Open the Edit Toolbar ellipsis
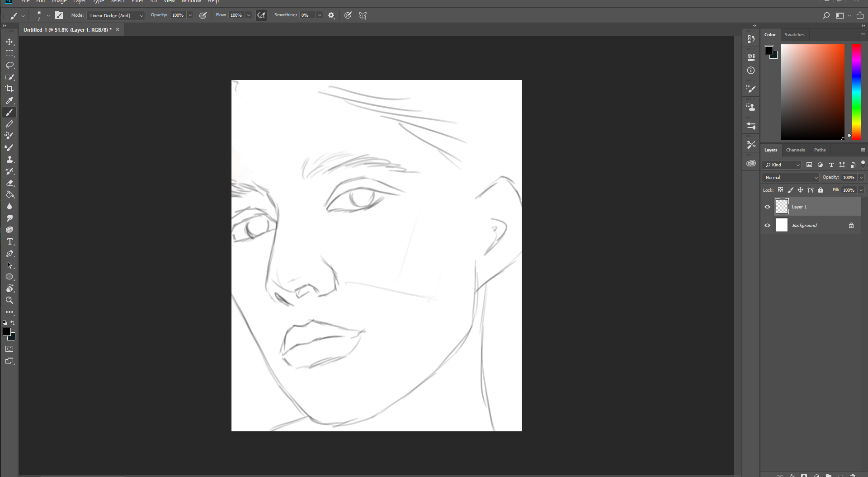Screen dimensions: 868x477 pos(9,312)
